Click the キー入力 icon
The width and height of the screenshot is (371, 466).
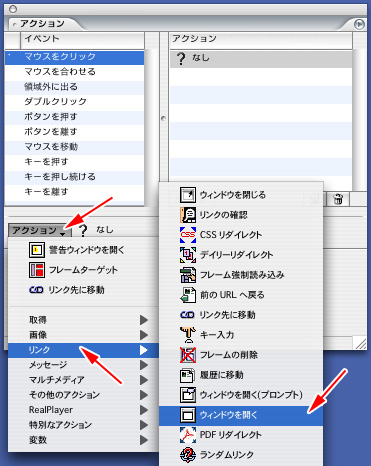tap(188, 335)
